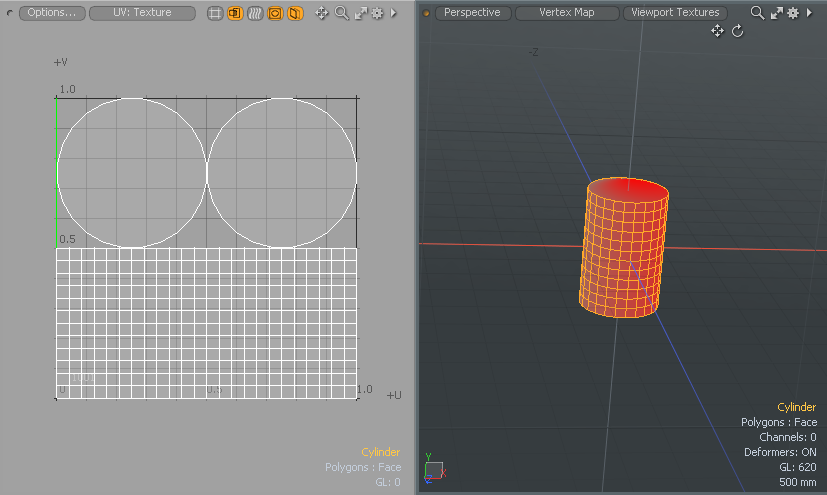Open the UV: Texture map dropdown
This screenshot has width=827, height=495.
tap(142, 13)
